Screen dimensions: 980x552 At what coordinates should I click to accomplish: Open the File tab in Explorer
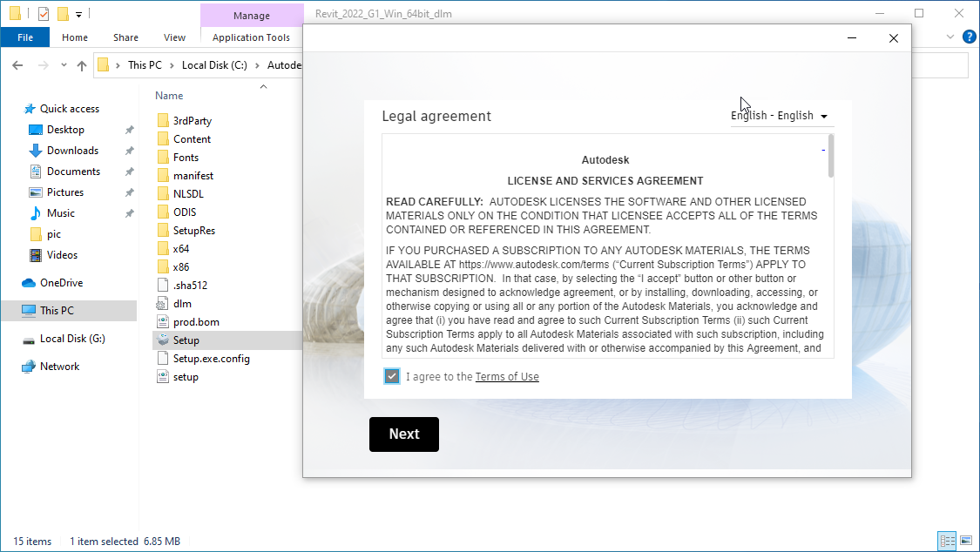(25, 37)
